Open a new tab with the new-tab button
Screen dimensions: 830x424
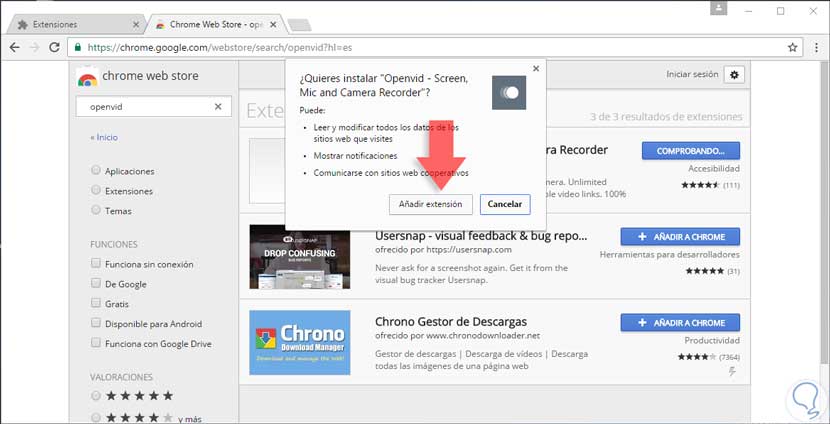300,25
